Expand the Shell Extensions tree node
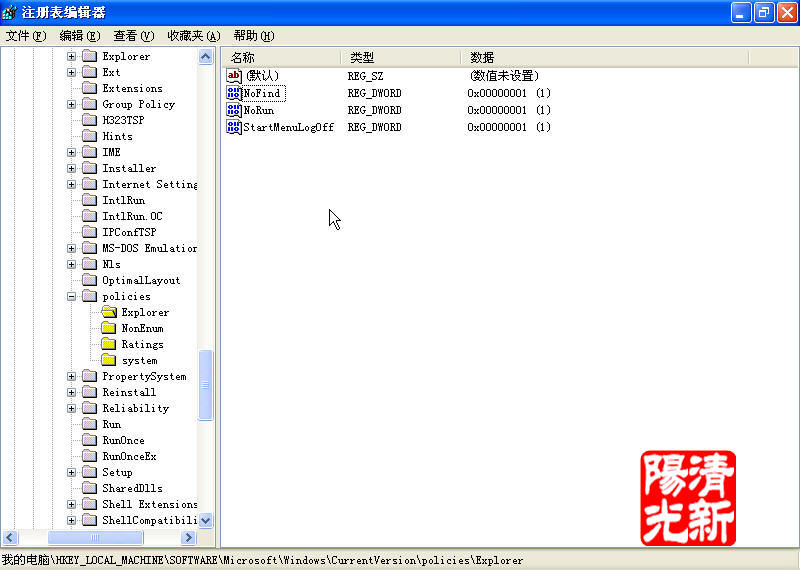Screen dimensions: 800x570 [x=71, y=504]
